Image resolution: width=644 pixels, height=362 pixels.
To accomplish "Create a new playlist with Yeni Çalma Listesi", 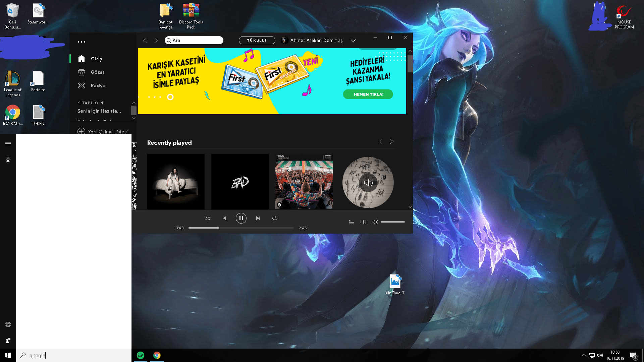I will tap(103, 131).
